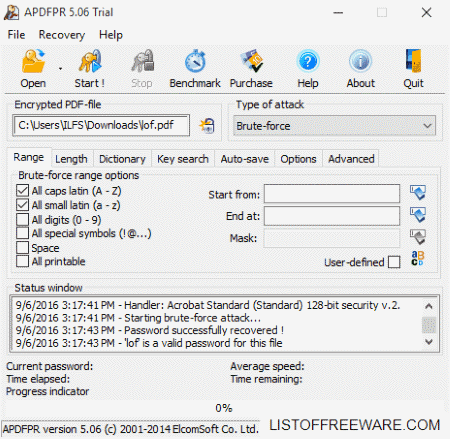Close the APDFPR window

click(426, 13)
